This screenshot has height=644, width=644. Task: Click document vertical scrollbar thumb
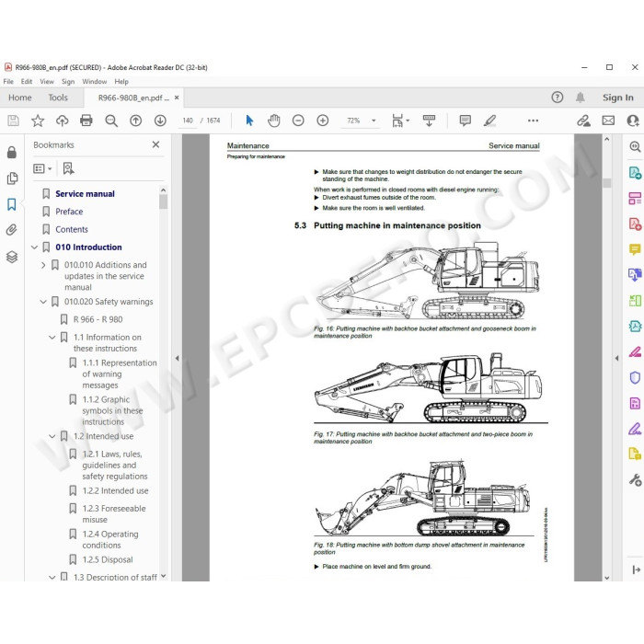(x=607, y=183)
